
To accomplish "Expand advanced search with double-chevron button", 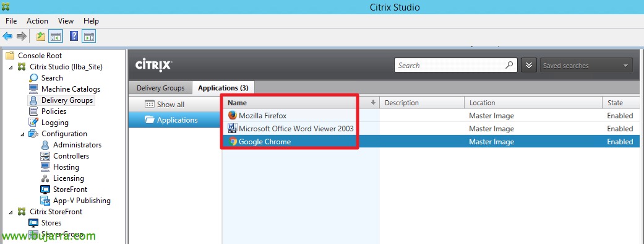I will pyautogui.click(x=529, y=66).
